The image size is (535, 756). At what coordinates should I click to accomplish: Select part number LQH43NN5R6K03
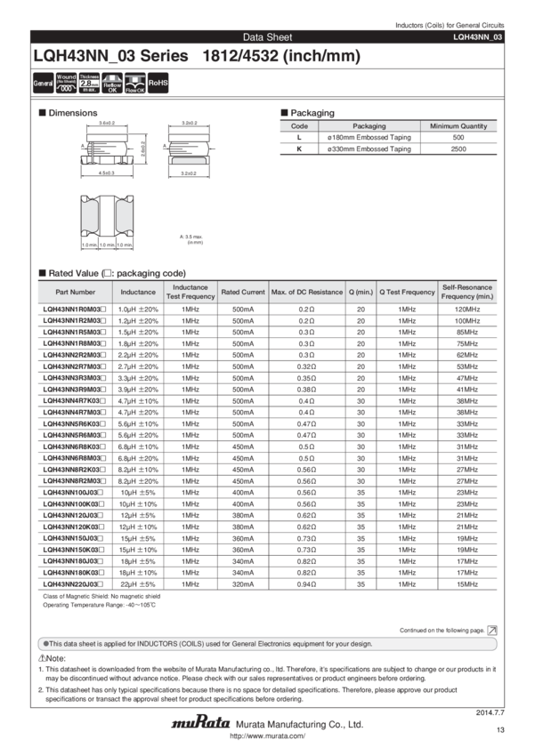[x=74, y=423]
